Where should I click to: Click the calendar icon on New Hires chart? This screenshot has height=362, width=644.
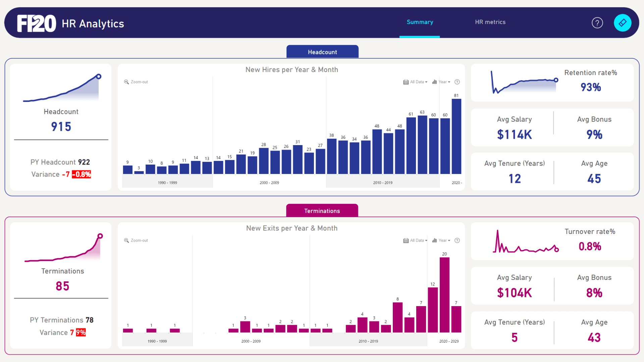tap(406, 82)
